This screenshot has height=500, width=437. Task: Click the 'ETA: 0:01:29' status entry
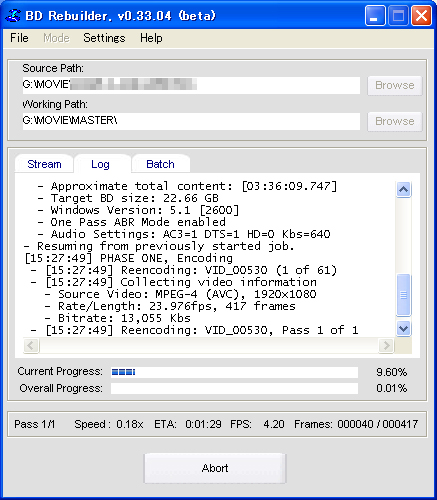tap(188, 424)
